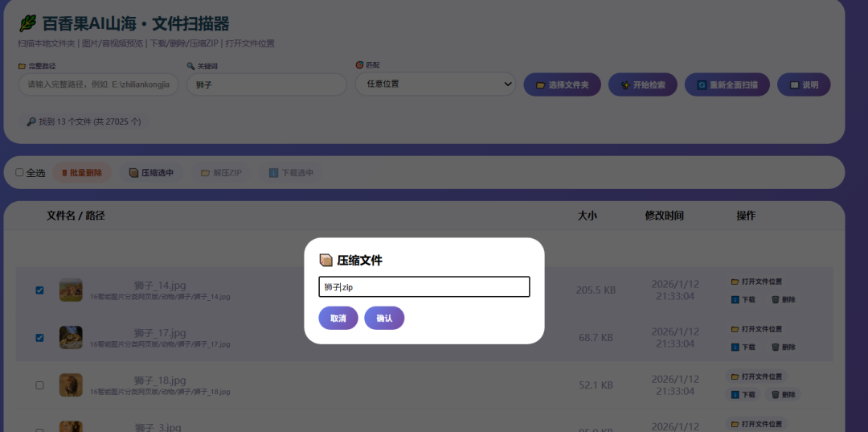
Task: Click 删除 for 狮子_17.jpg
Action: (x=784, y=348)
